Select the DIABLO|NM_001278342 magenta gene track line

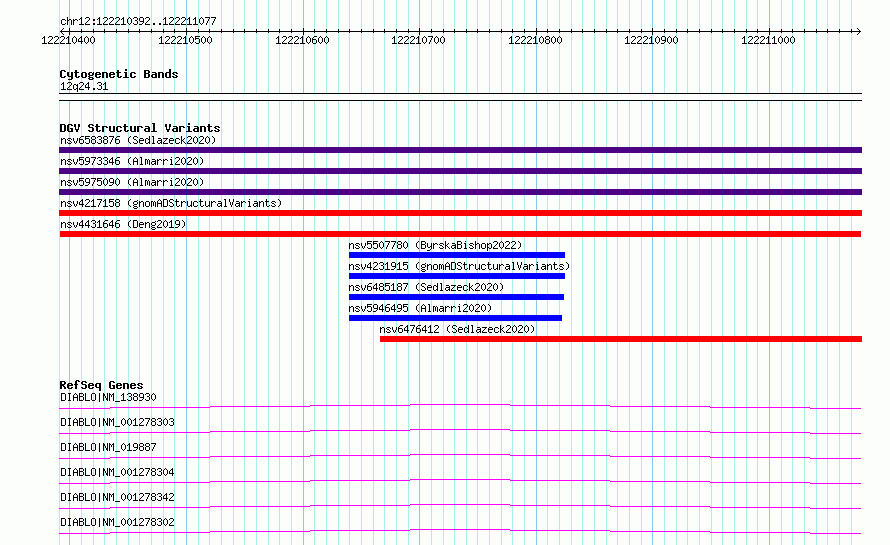(x=460, y=506)
